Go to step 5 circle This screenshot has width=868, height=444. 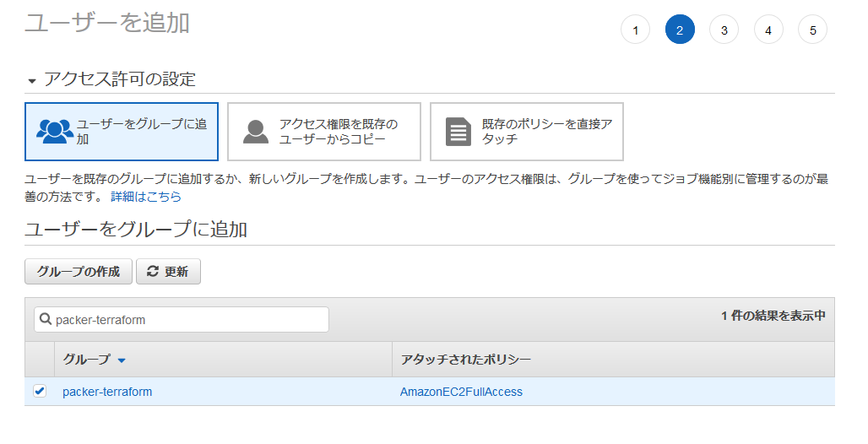coord(812,30)
